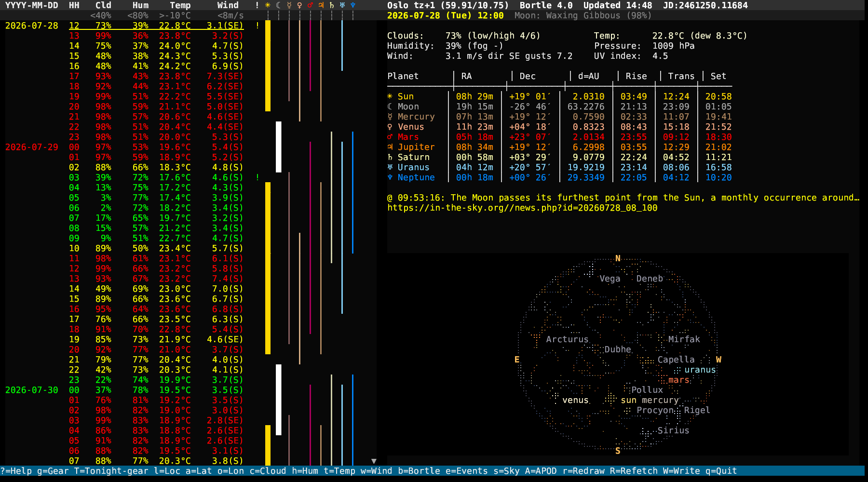
Task: Click the Jupiter symbol beside the Jupiter row
Action: 390,147
